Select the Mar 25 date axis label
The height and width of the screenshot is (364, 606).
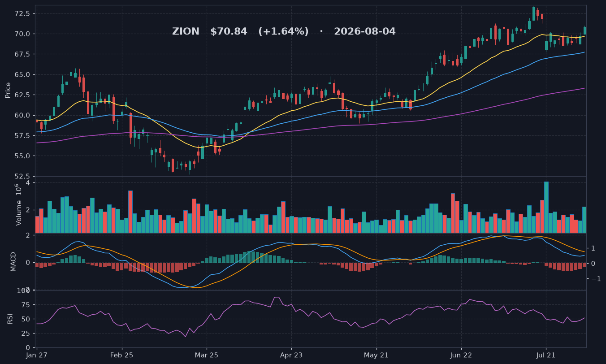click(207, 355)
